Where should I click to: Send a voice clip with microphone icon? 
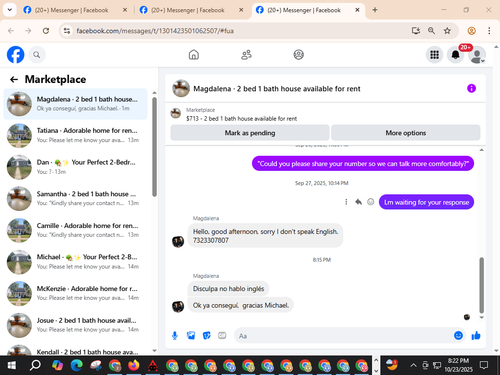pos(175,336)
